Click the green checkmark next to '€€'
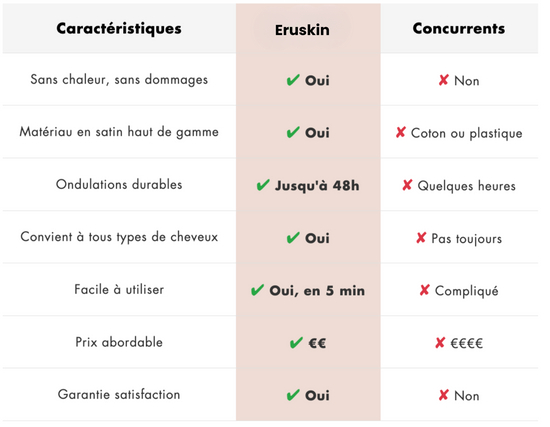550x427 pixels. pyautogui.click(x=296, y=342)
